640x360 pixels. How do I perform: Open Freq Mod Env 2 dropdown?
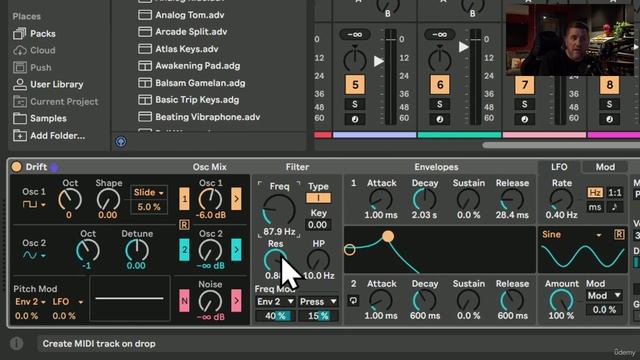[275, 302]
